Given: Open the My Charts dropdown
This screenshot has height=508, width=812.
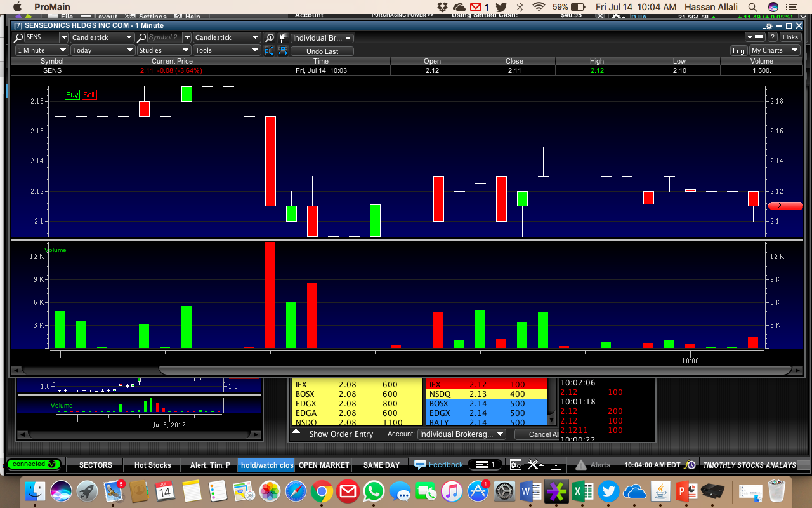Looking at the screenshot, I should pos(775,51).
